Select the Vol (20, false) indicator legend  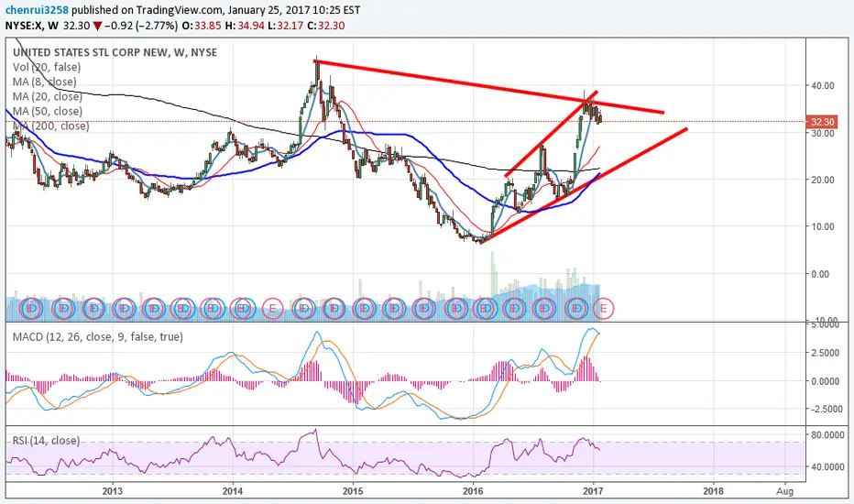(47, 67)
